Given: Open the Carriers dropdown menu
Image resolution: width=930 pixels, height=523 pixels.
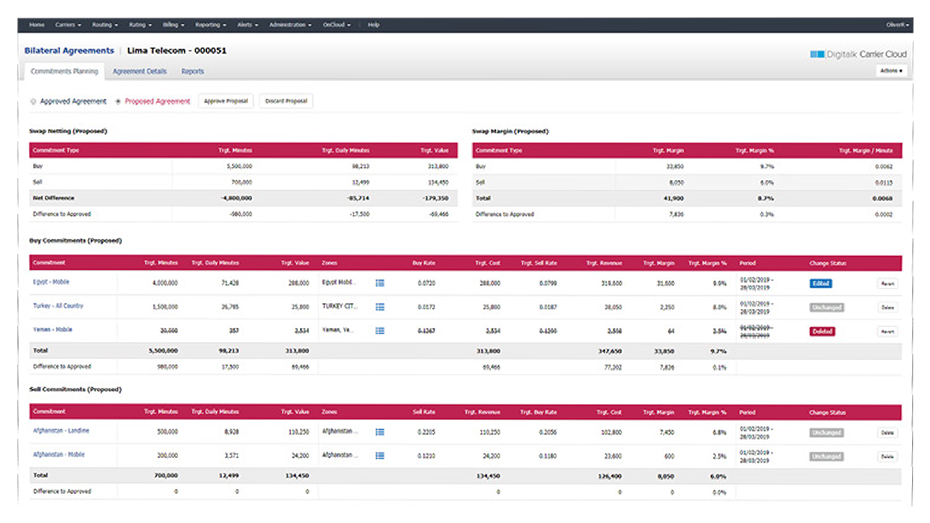Looking at the screenshot, I should coord(68,25).
